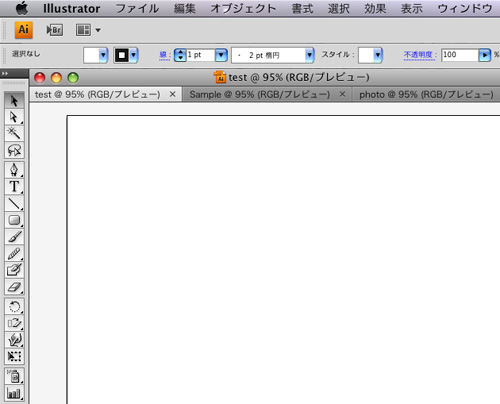Click the 不透明度 link
The width and height of the screenshot is (500, 404).
(x=420, y=55)
